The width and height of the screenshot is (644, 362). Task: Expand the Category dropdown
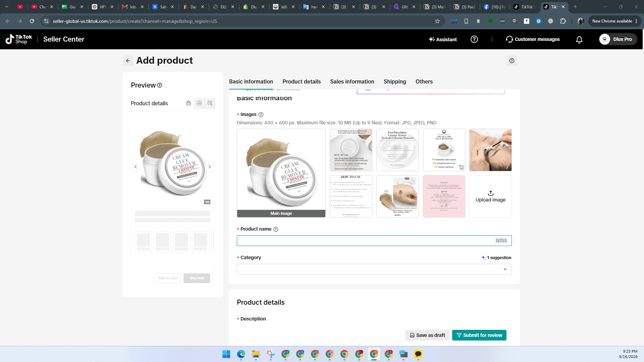click(374, 269)
